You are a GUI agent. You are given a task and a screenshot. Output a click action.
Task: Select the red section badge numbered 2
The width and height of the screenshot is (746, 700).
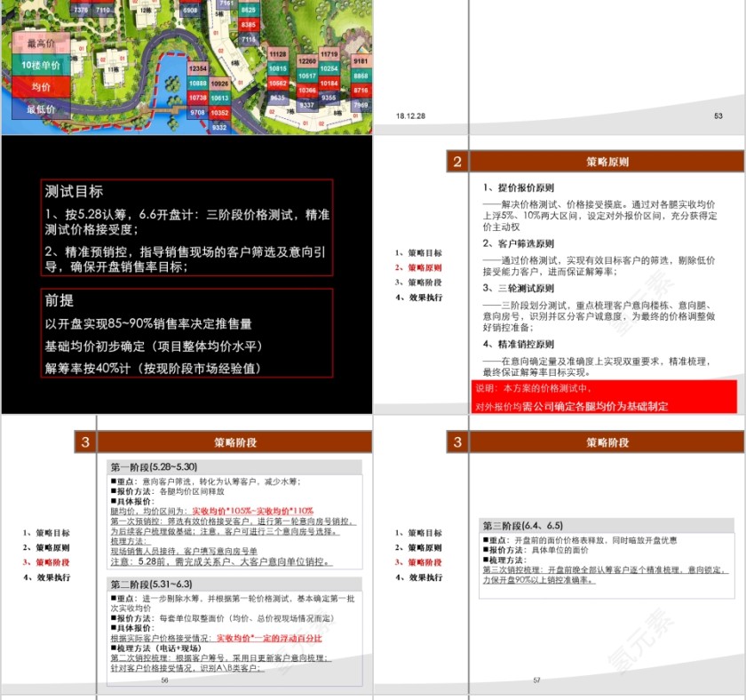coord(456,161)
